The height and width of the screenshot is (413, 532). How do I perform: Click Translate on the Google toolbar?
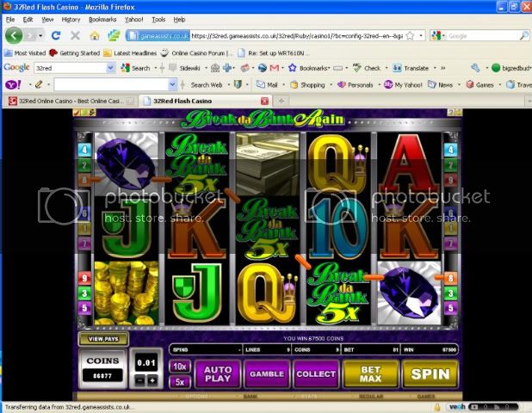[411, 68]
